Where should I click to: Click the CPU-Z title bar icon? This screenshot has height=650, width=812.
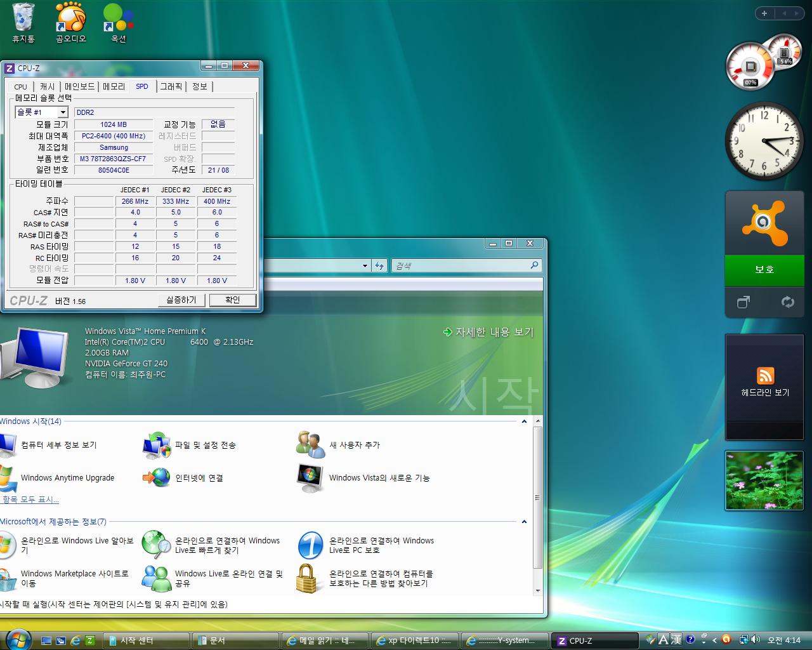10,69
